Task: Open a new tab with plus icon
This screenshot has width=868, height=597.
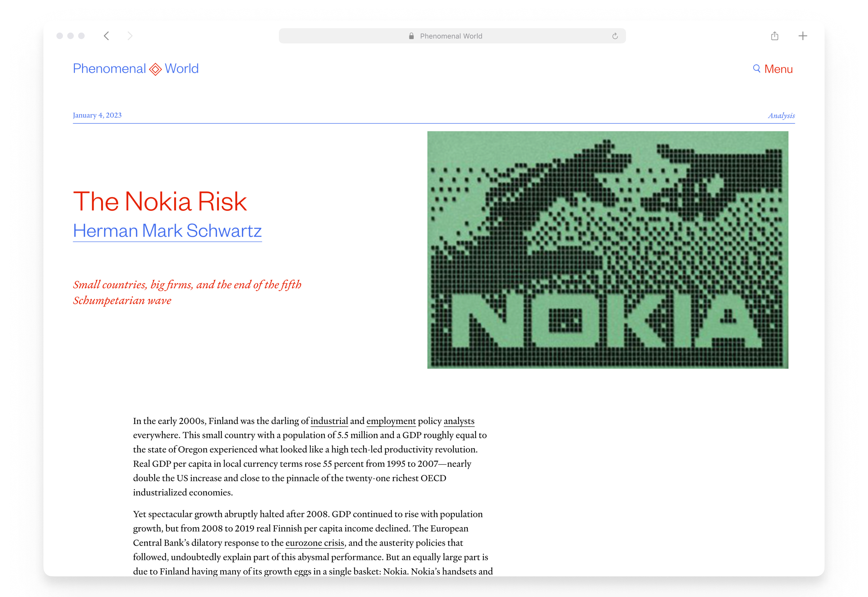Action: [803, 36]
